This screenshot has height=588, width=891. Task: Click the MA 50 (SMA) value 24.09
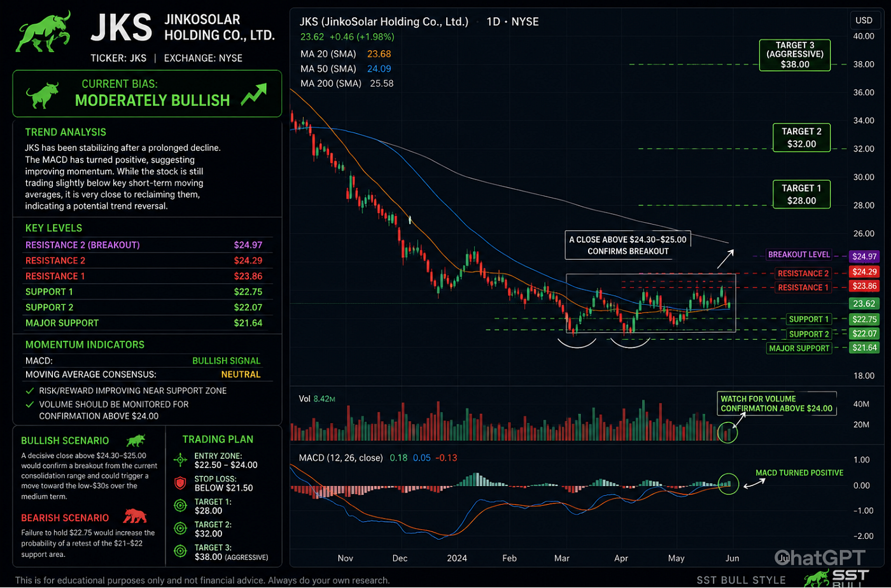pyautogui.click(x=379, y=69)
